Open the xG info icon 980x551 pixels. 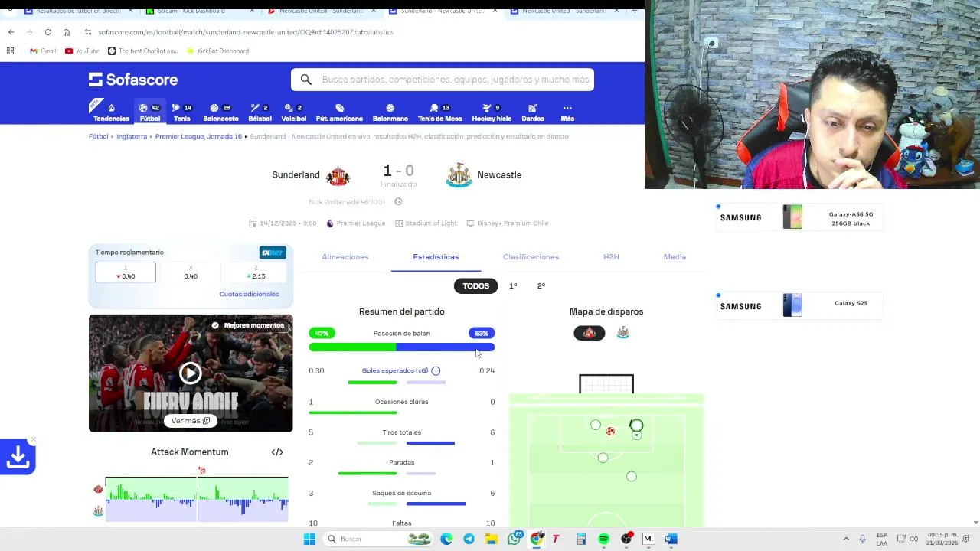tap(436, 371)
